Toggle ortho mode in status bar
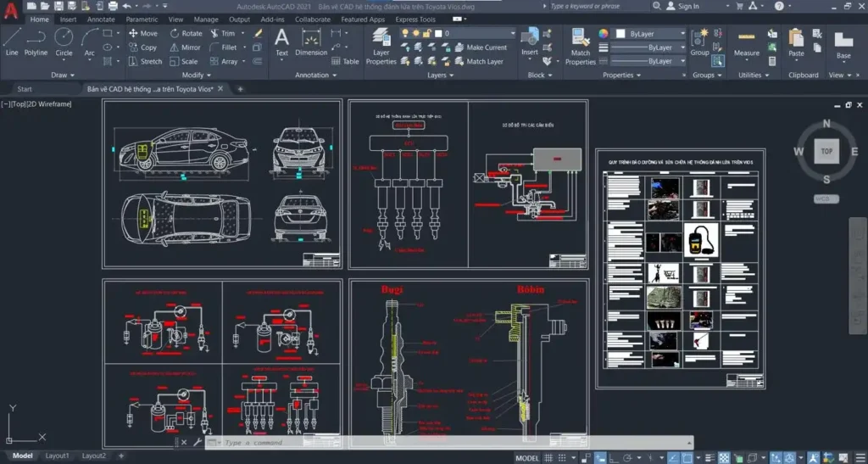Image resolution: width=868 pixels, height=464 pixels. pos(614,458)
